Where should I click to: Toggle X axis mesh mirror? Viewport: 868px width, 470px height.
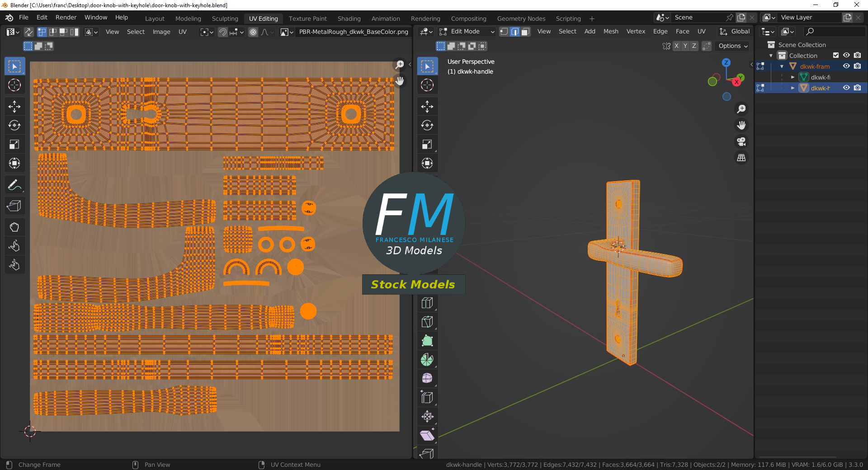(x=676, y=46)
